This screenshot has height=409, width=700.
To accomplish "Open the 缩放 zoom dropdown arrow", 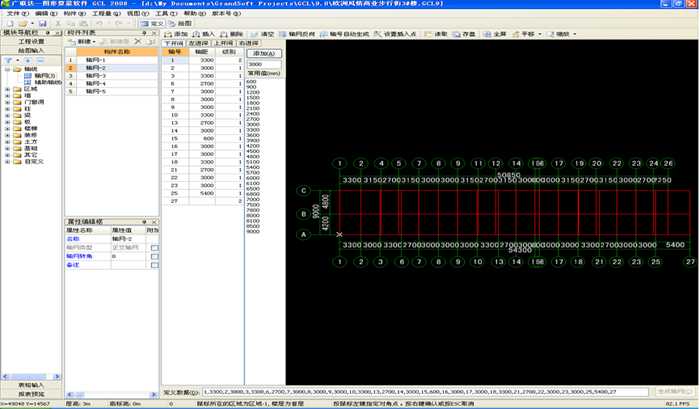I will 575,34.
